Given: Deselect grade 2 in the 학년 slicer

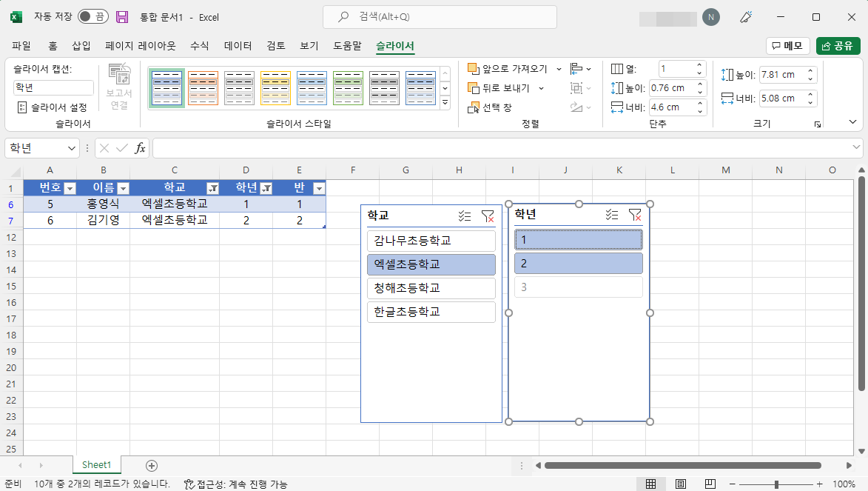Looking at the screenshot, I should [579, 263].
